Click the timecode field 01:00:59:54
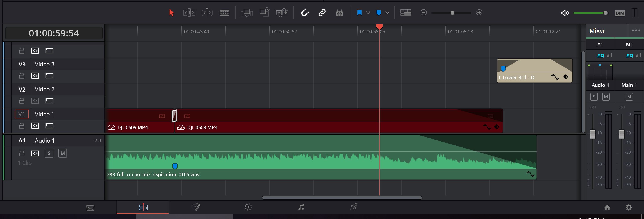 pyautogui.click(x=54, y=33)
